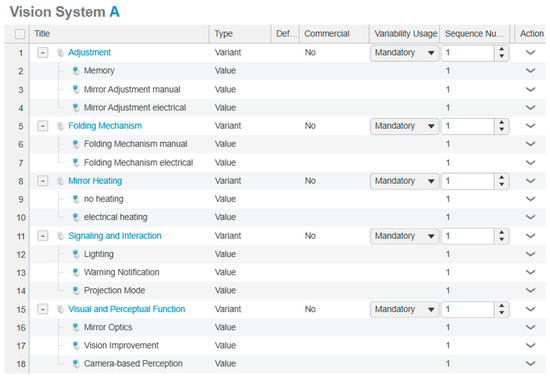This screenshot has width=550, height=378.
Task: Collapse the Adjustment variant group
Action: coord(43,53)
